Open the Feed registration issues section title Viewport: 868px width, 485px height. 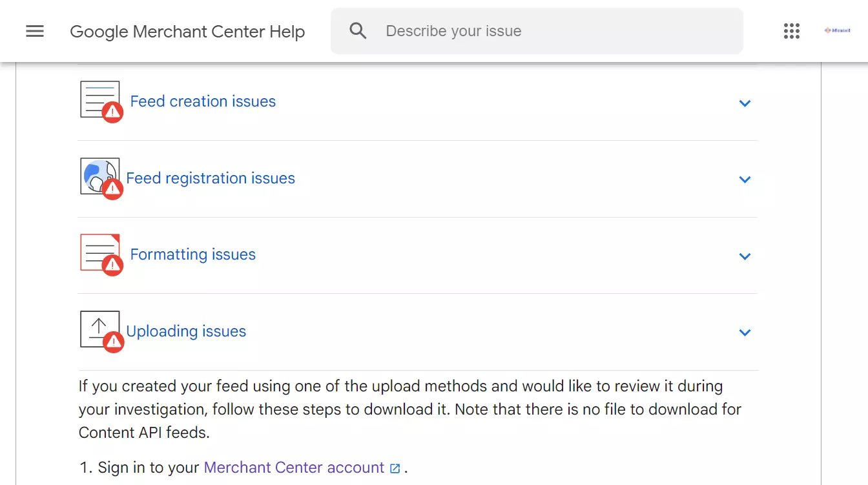[211, 178]
